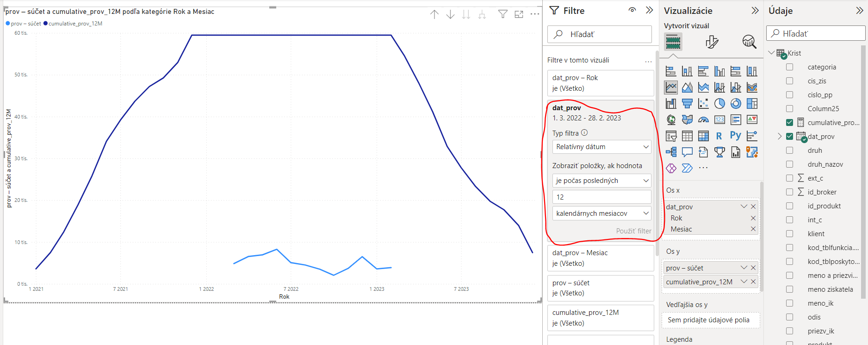Add a gauge visual

click(x=703, y=119)
